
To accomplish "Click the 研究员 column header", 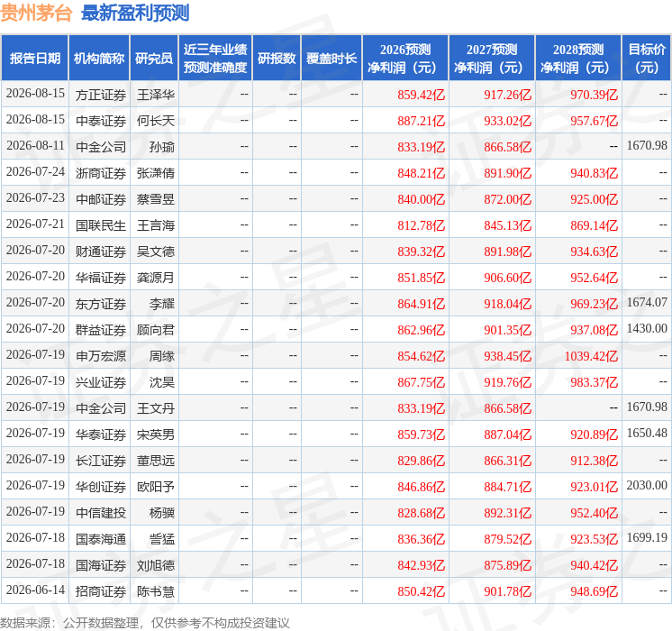I will [154, 59].
